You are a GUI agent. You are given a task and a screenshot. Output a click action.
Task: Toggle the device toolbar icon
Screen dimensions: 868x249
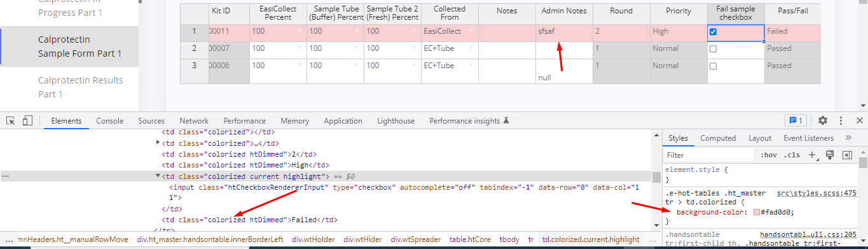coord(27,120)
